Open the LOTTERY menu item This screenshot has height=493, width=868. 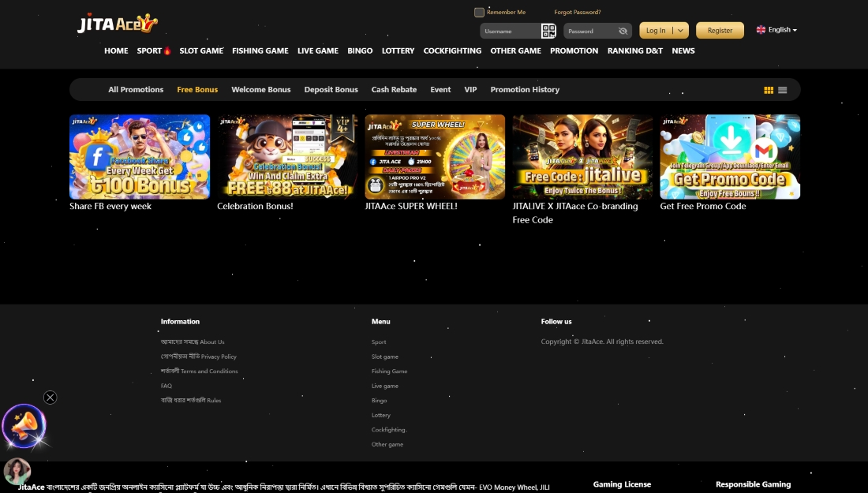(x=398, y=50)
